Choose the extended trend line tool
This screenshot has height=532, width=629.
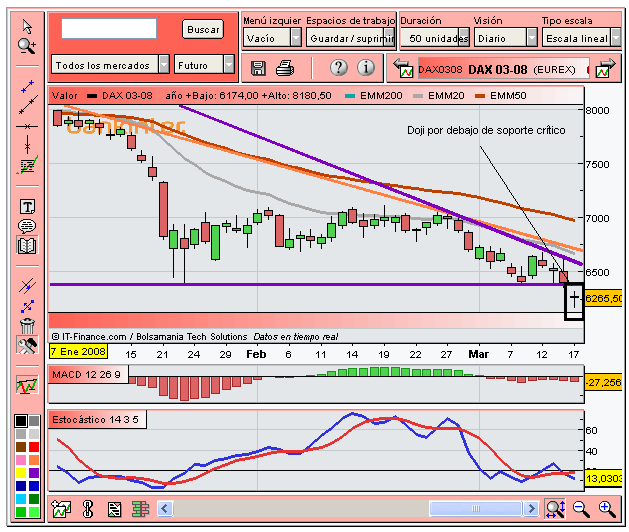(x=28, y=105)
